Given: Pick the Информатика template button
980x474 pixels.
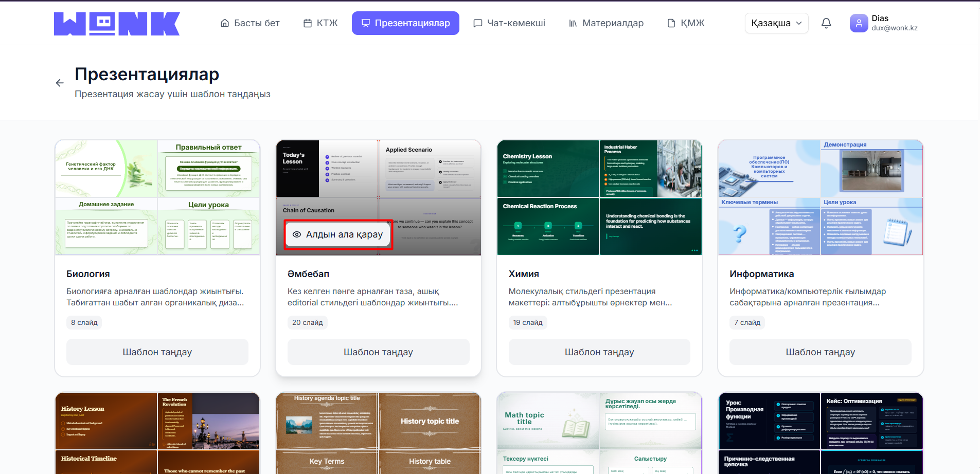Looking at the screenshot, I should point(820,352).
